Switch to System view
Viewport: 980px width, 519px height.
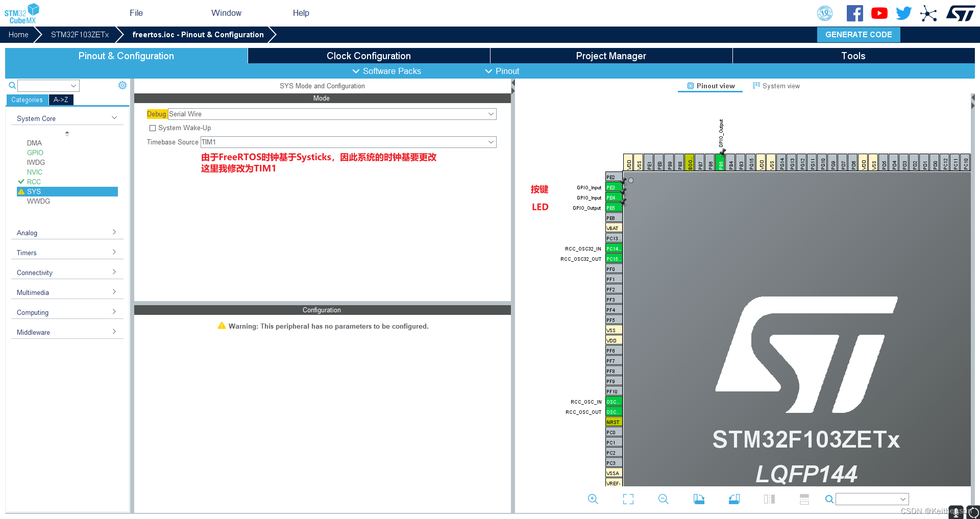coord(776,86)
